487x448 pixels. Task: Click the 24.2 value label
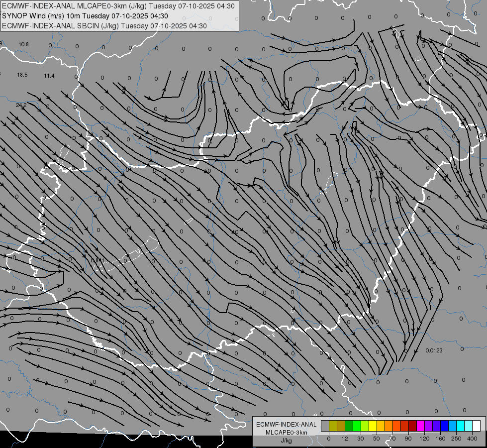click(x=21, y=105)
